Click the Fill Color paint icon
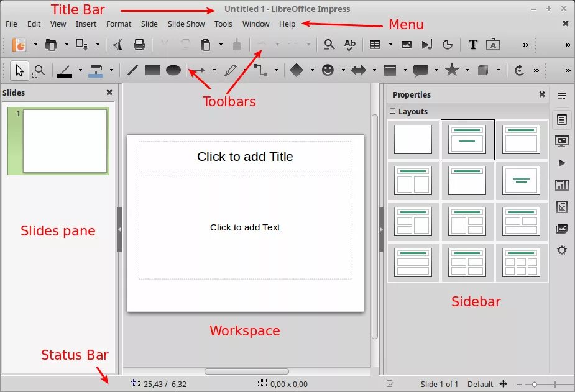 coord(96,71)
